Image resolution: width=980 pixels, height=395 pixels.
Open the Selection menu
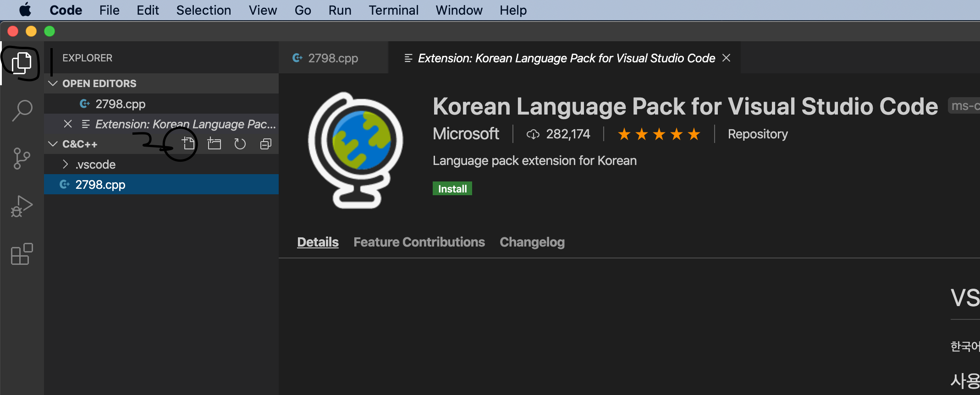click(204, 10)
